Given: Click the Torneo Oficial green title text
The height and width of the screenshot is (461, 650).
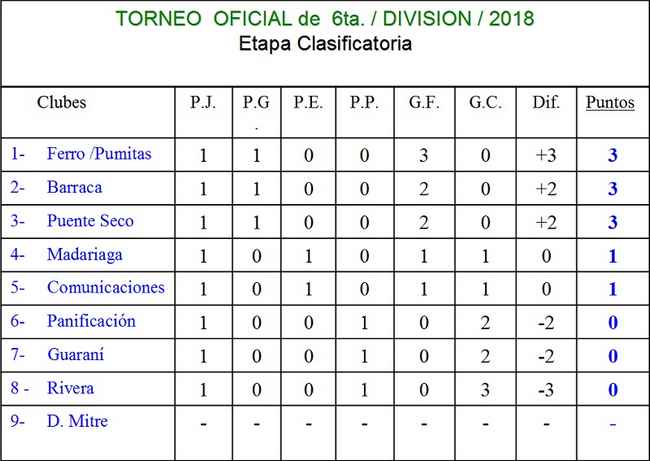Looking at the screenshot, I should (325, 19).
